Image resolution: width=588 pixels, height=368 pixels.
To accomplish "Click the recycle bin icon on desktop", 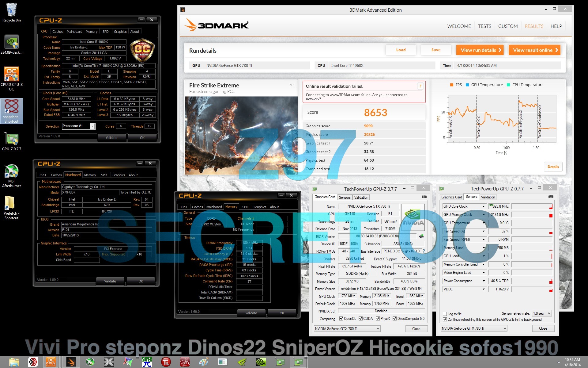I will tap(12, 9).
